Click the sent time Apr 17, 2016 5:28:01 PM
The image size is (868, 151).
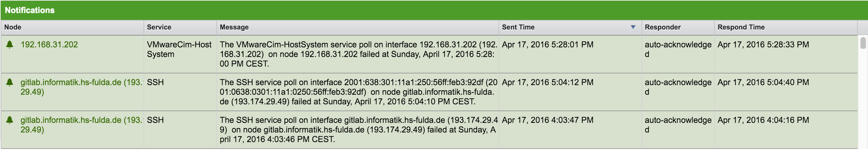547,45
